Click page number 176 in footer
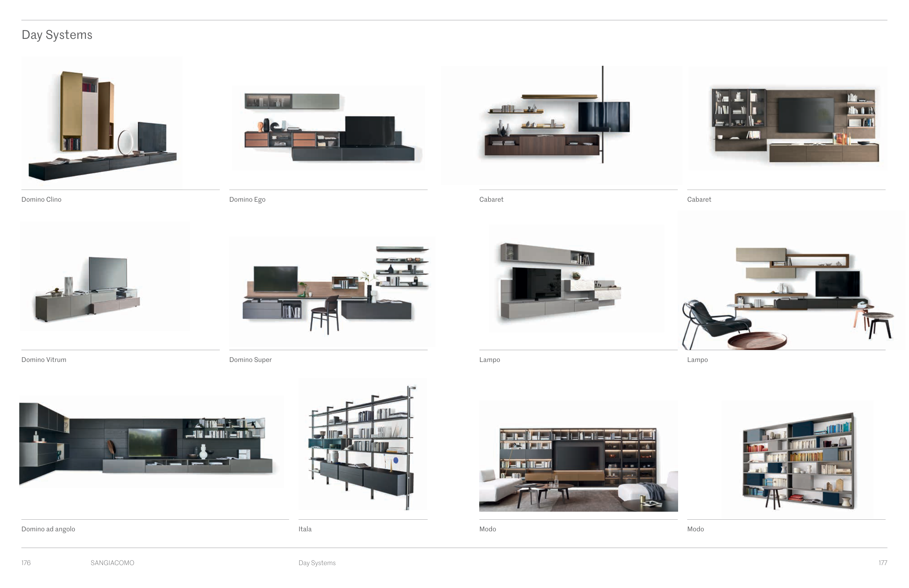 pyautogui.click(x=26, y=563)
